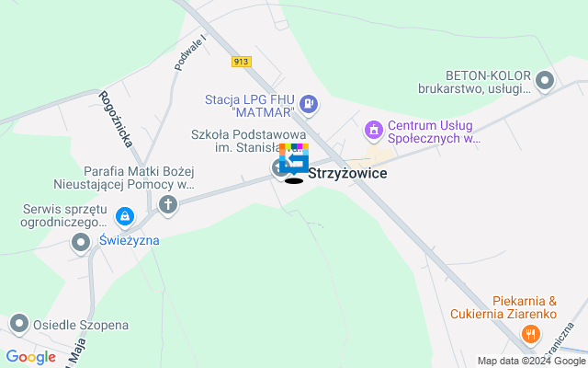Click the BETON-KOLOR brukarstwo text label
This screenshot has height=368, width=588.
(x=474, y=82)
